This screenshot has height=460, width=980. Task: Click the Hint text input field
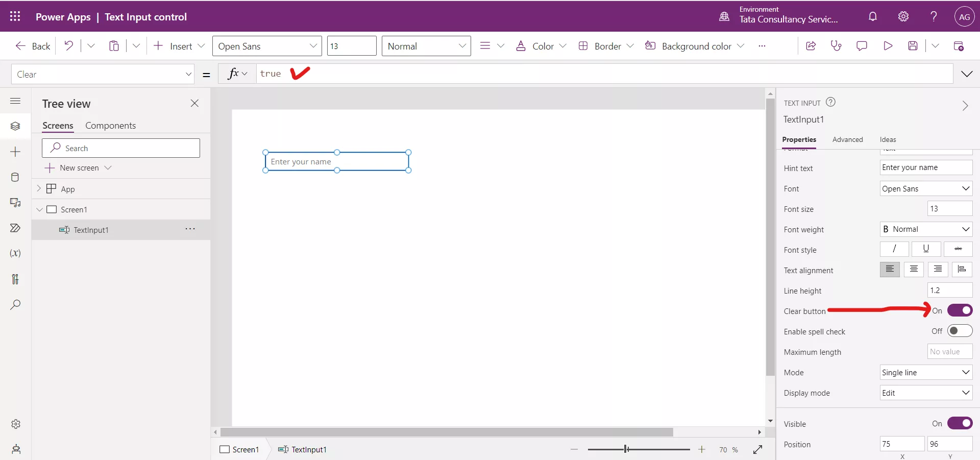[926, 167]
